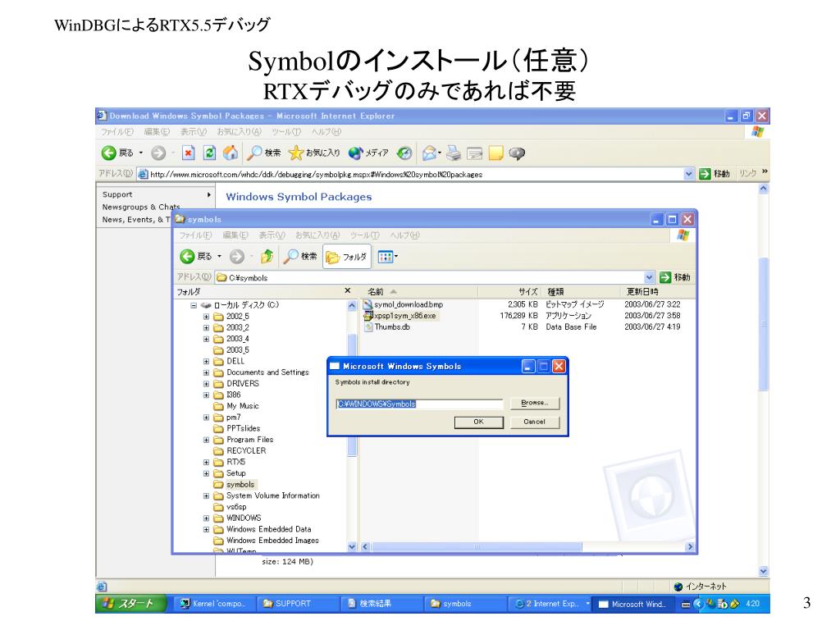Viewport: 840px width, 630px height.
Task: Click Browse button in Symbols dialog
Action: tap(534, 403)
